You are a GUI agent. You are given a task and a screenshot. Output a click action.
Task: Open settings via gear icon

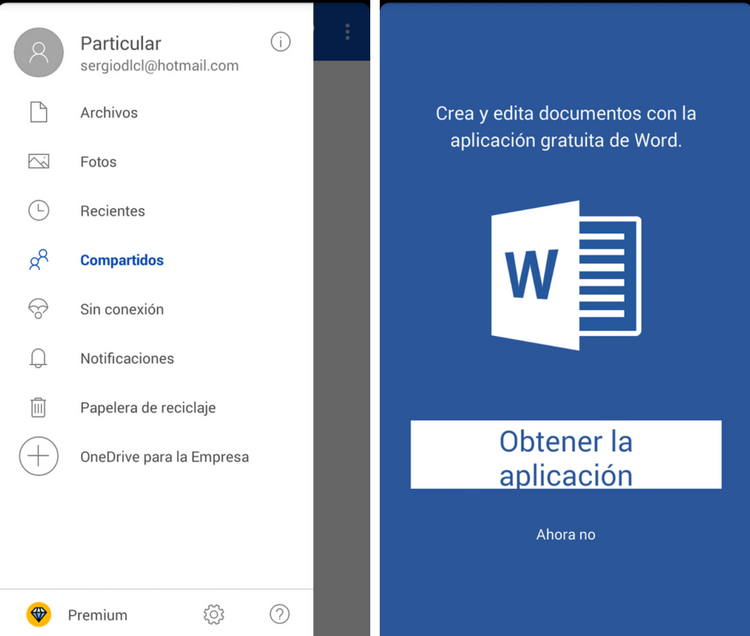point(214,614)
